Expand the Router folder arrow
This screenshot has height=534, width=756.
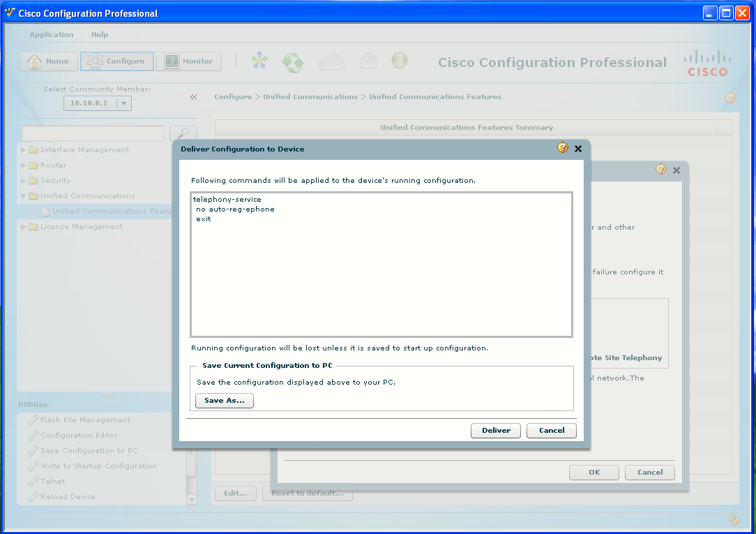click(24, 165)
